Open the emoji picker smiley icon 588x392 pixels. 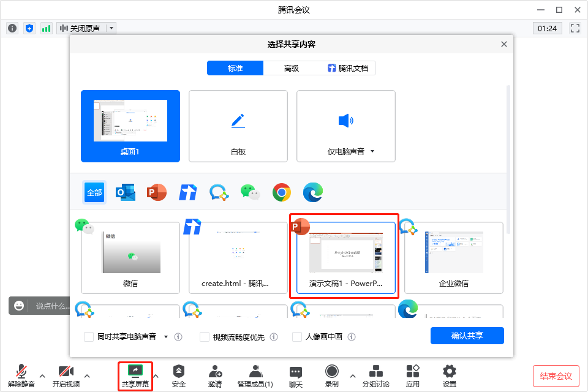point(19,306)
